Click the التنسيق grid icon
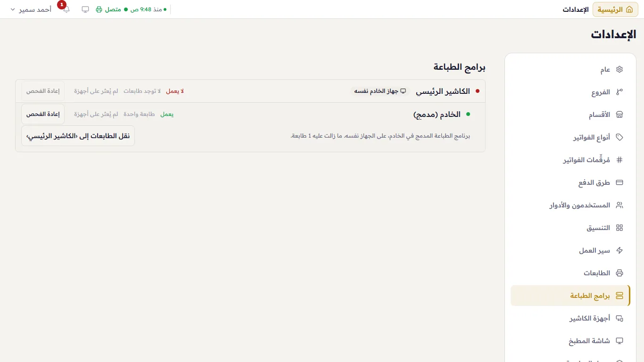 pyautogui.click(x=619, y=228)
